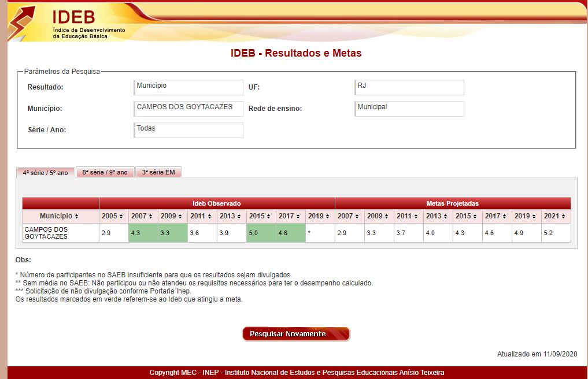
Task: Sort by 2007 Metas Projetadas column
Action: [x=349, y=216]
